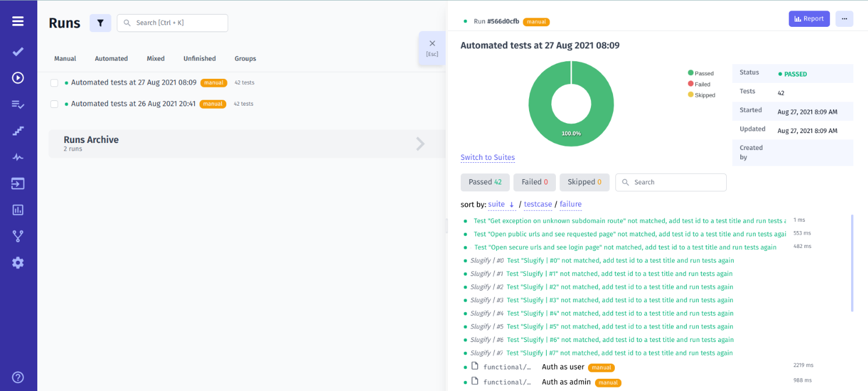Image resolution: width=868 pixels, height=391 pixels.
Task: Open settings via gear icon
Action: 17,262
